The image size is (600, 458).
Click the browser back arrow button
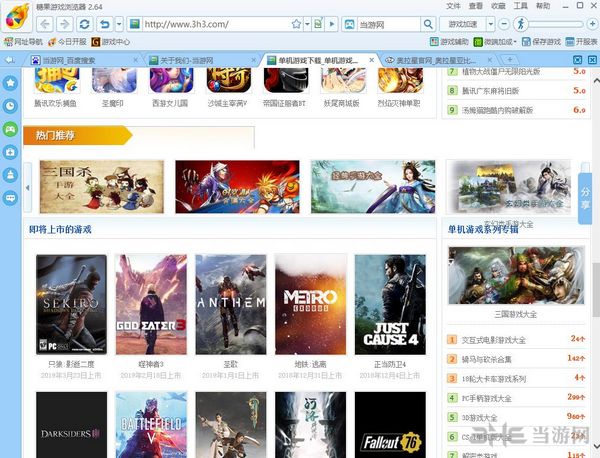[x=45, y=24]
